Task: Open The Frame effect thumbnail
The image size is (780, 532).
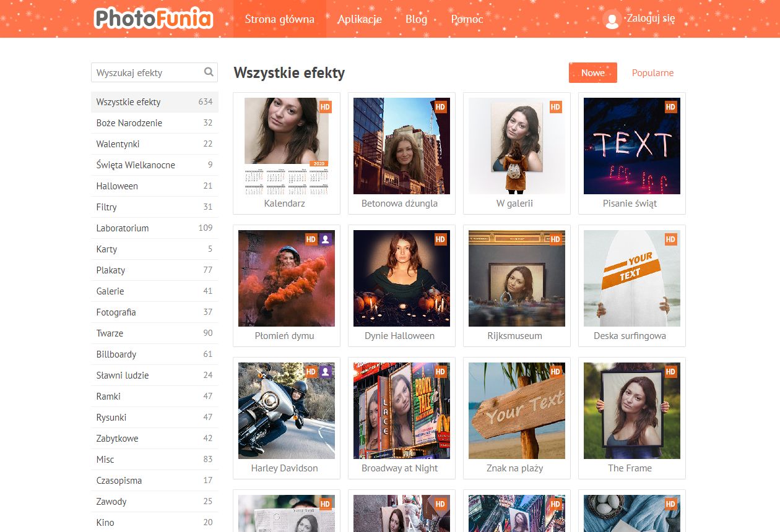Action: click(632, 411)
